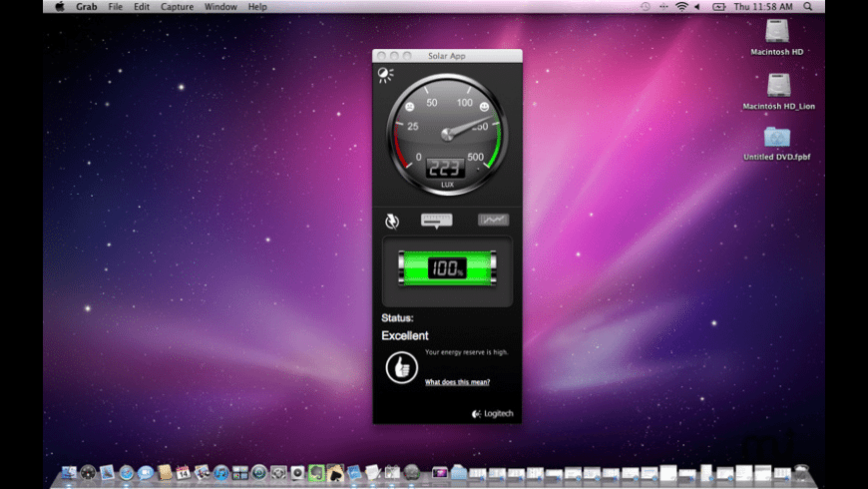Open Spotlight search magnifier

pyautogui.click(x=808, y=7)
